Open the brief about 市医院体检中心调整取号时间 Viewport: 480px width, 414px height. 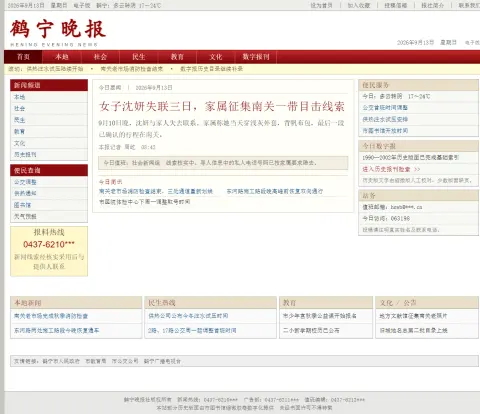click(144, 202)
